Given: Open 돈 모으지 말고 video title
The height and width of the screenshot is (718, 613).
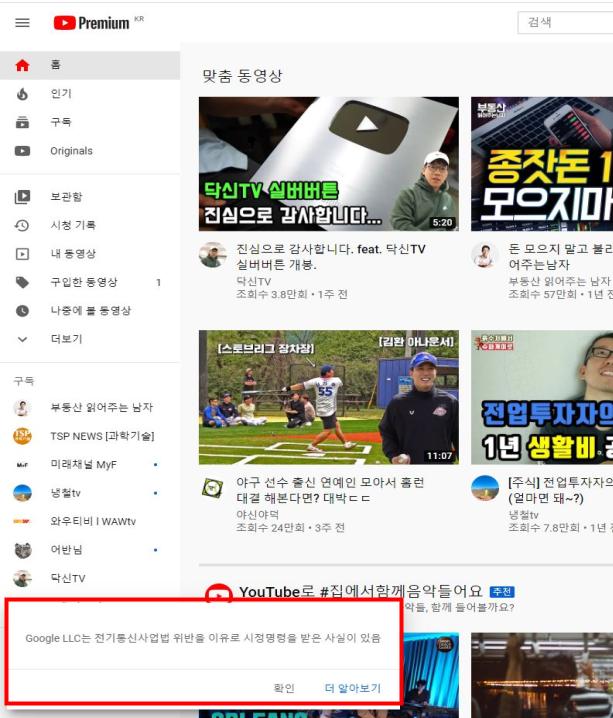Looking at the screenshot, I should point(561,256).
